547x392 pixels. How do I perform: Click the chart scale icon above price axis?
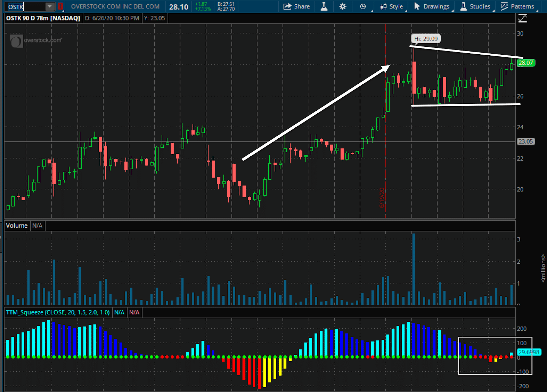(523, 18)
